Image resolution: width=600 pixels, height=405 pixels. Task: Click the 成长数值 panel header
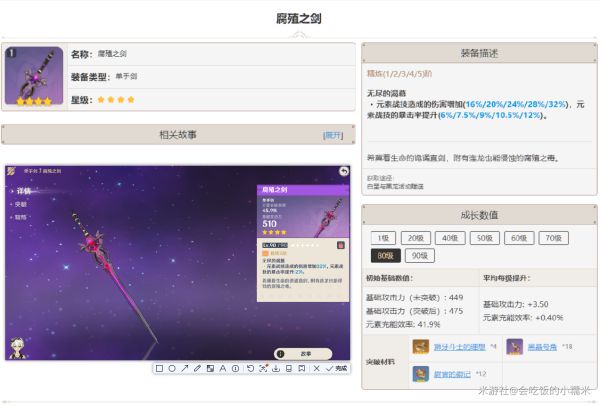pos(479,215)
